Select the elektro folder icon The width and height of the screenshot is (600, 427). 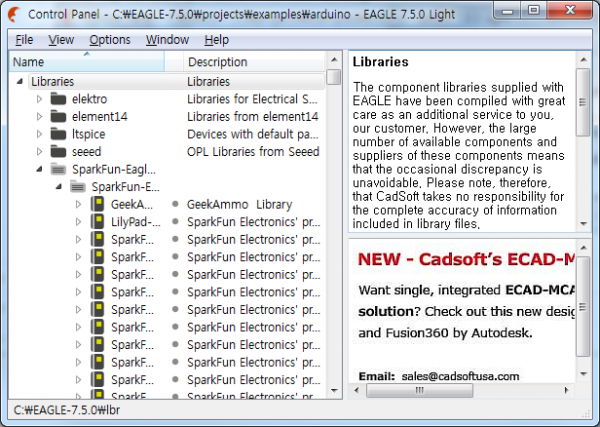click(x=58, y=99)
